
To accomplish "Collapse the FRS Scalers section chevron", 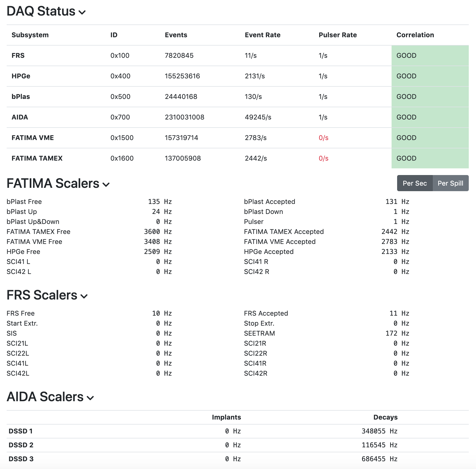I will [84, 296].
